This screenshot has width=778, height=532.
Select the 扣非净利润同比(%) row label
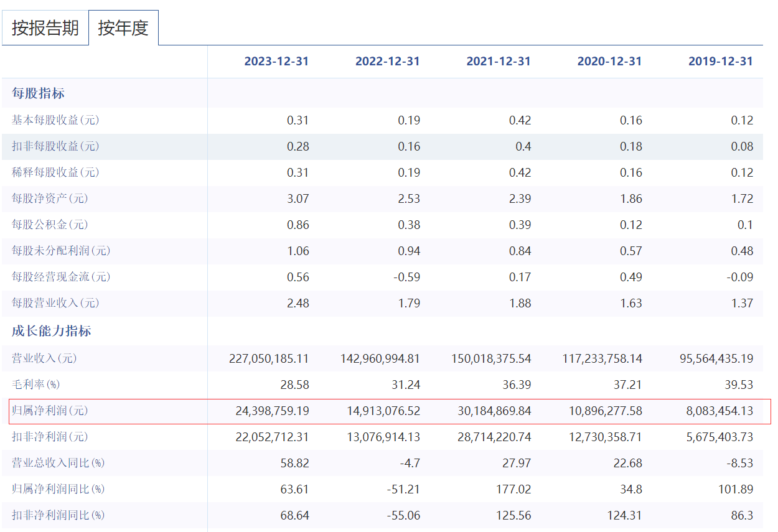tap(59, 515)
